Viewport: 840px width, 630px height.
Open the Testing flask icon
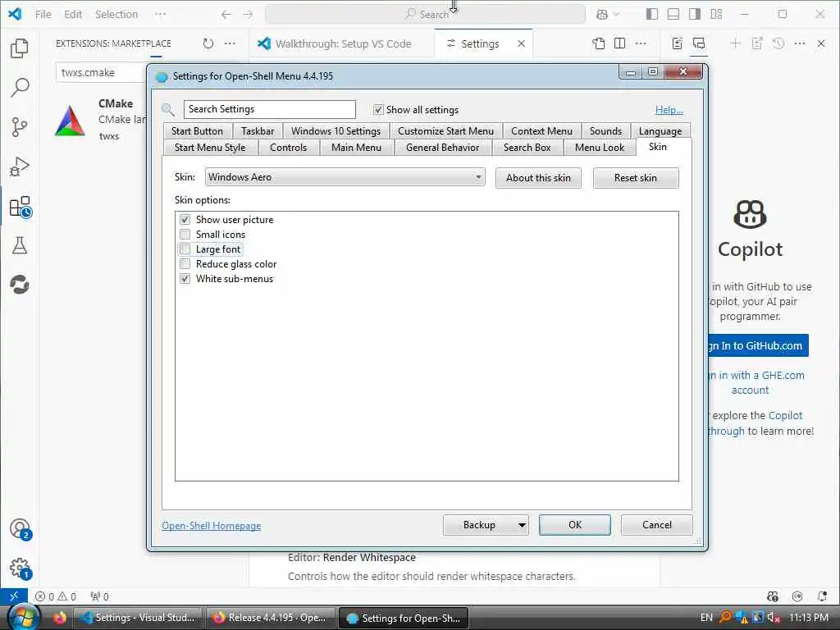20,246
